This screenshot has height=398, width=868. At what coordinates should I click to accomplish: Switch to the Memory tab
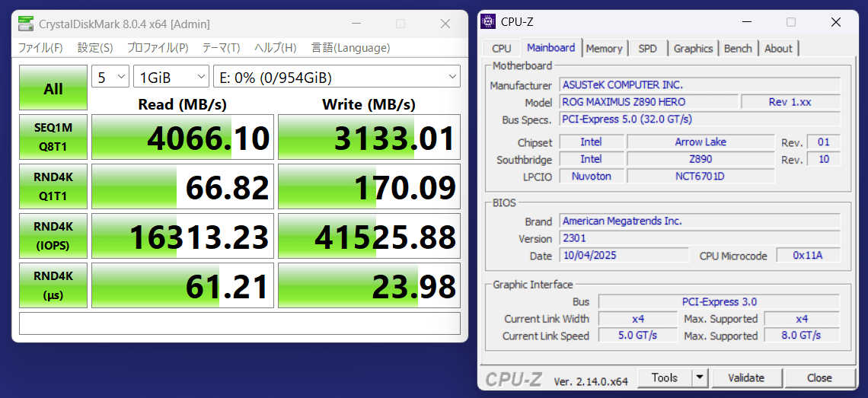pyautogui.click(x=605, y=49)
